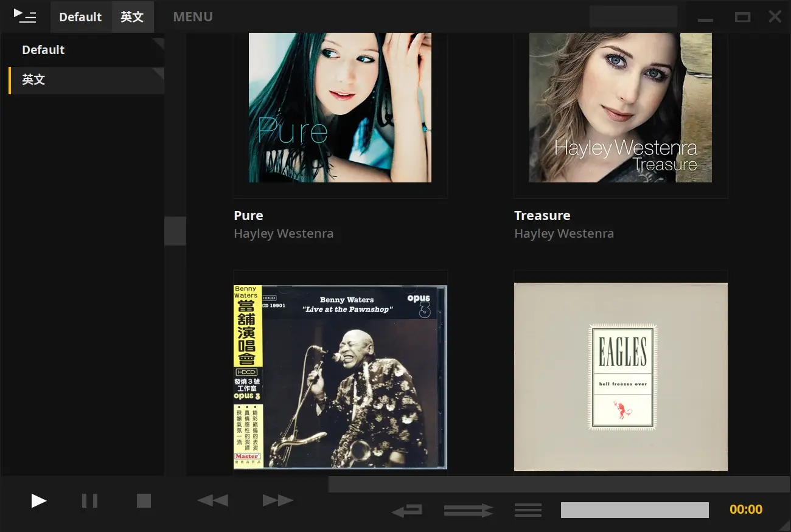
Task: Click the search box in the title bar
Action: coord(633,16)
